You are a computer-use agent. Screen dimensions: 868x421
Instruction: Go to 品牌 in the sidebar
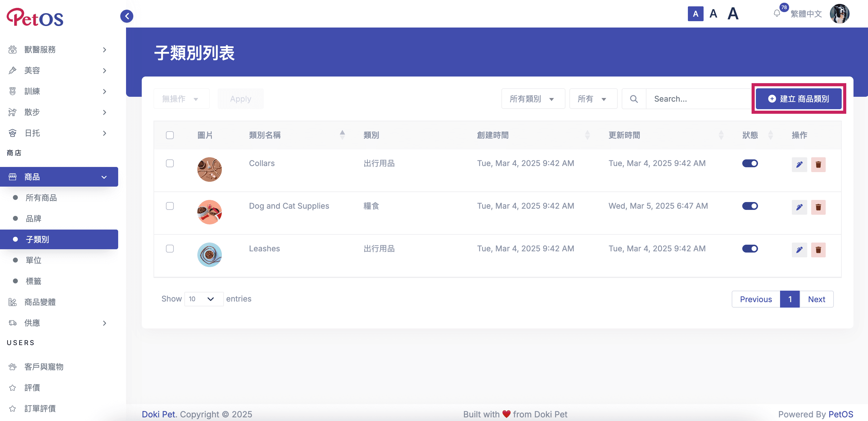tap(33, 219)
